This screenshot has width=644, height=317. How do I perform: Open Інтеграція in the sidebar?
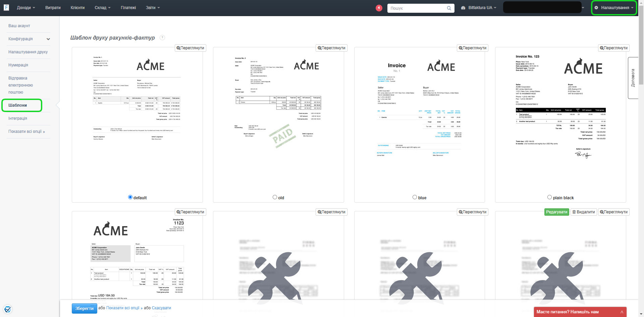pos(18,118)
